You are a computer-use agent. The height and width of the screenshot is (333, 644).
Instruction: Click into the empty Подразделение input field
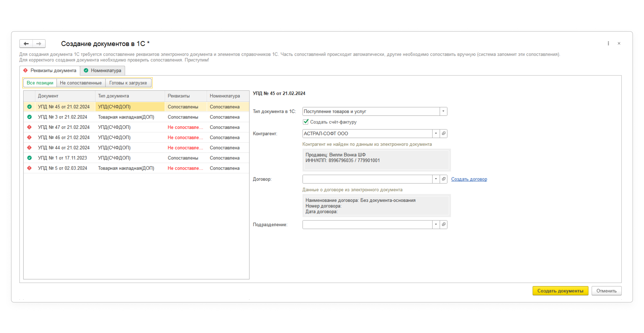coord(367,225)
